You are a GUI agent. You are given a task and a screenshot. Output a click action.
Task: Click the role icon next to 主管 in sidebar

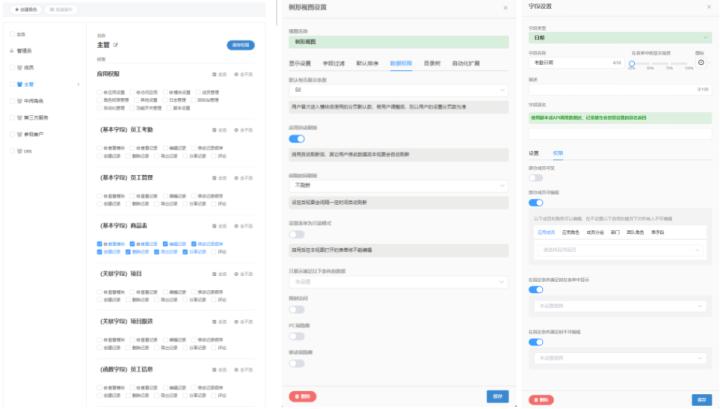tap(20, 84)
